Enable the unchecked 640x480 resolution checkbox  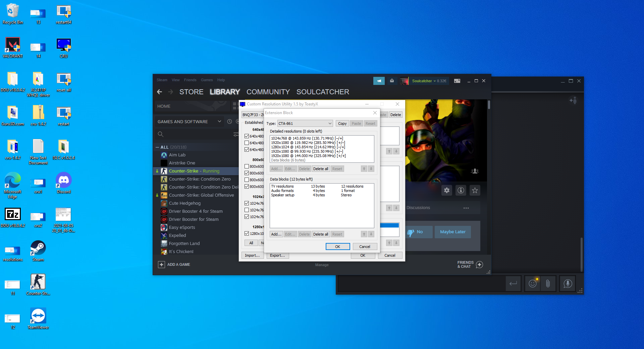[247, 143]
